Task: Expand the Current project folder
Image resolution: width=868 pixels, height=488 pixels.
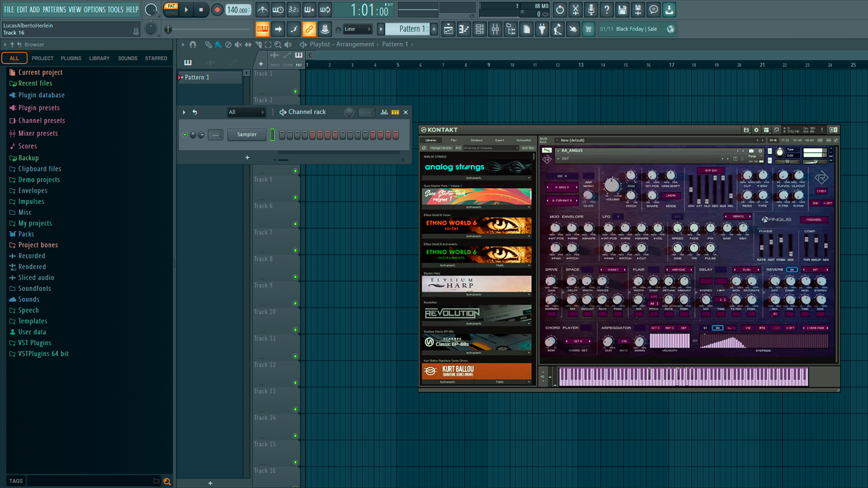Action: click(x=40, y=72)
